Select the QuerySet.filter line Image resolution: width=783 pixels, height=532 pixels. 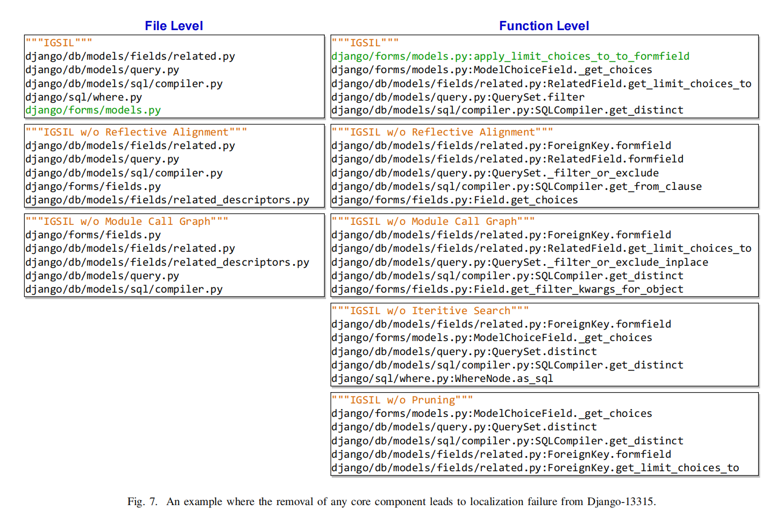coord(458,97)
